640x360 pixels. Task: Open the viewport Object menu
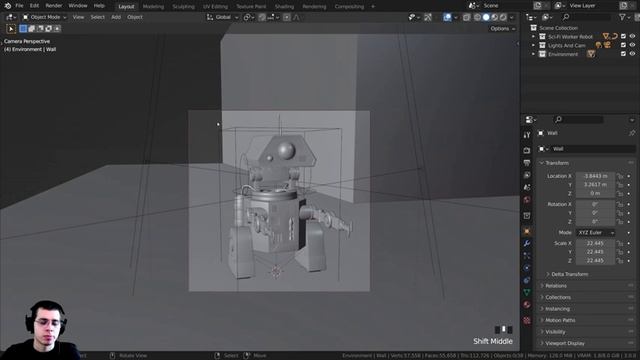point(135,17)
